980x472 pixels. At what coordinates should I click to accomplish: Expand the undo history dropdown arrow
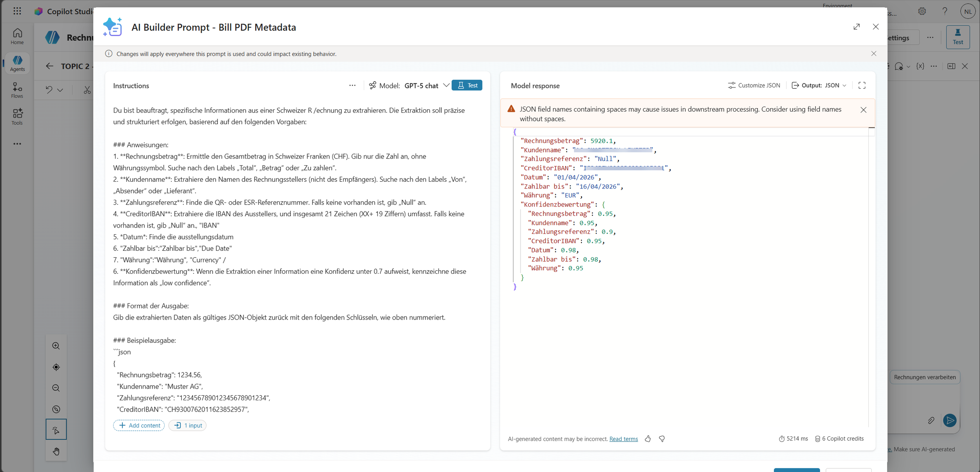60,90
